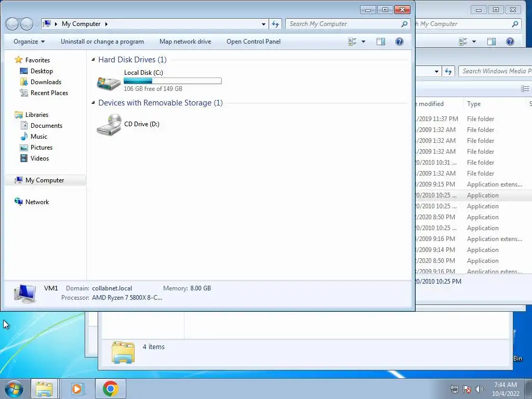Click the refresh icon in the Media Player window

coord(448,72)
